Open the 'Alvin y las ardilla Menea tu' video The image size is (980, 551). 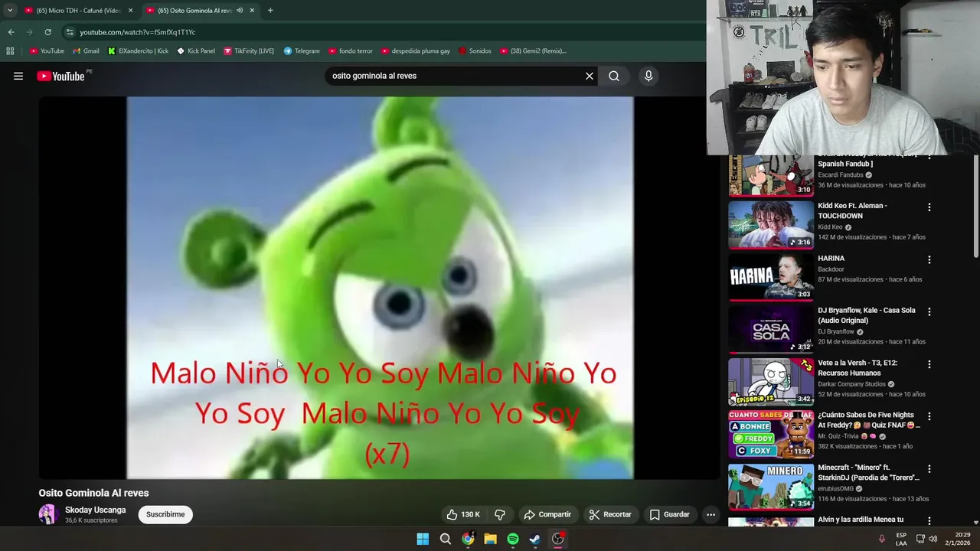(861, 520)
